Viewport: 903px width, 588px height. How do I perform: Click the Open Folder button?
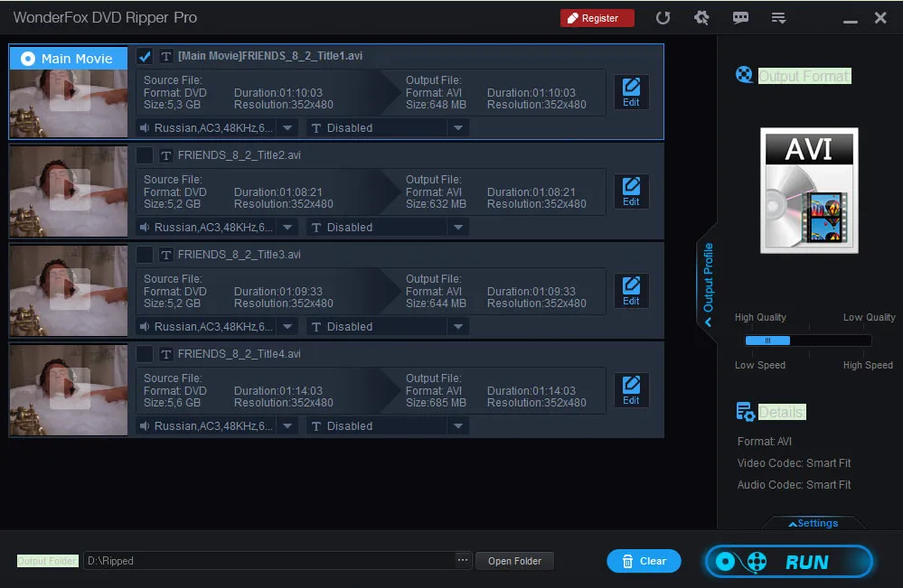(514, 561)
